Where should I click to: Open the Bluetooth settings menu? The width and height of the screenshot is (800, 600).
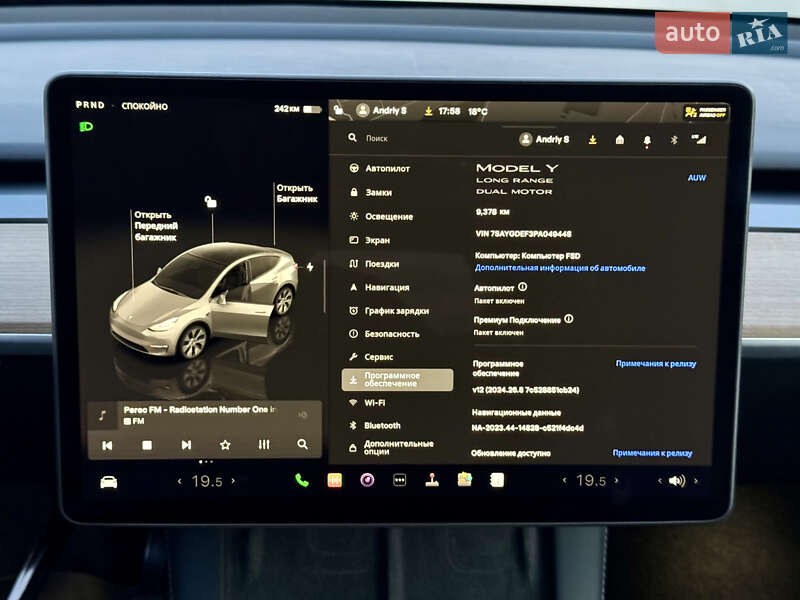[374, 425]
